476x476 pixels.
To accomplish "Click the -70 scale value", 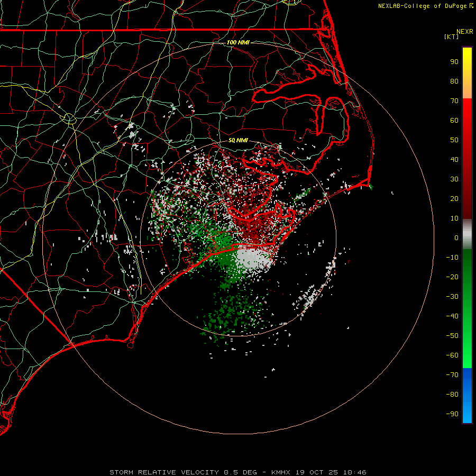I will [x=452, y=375].
